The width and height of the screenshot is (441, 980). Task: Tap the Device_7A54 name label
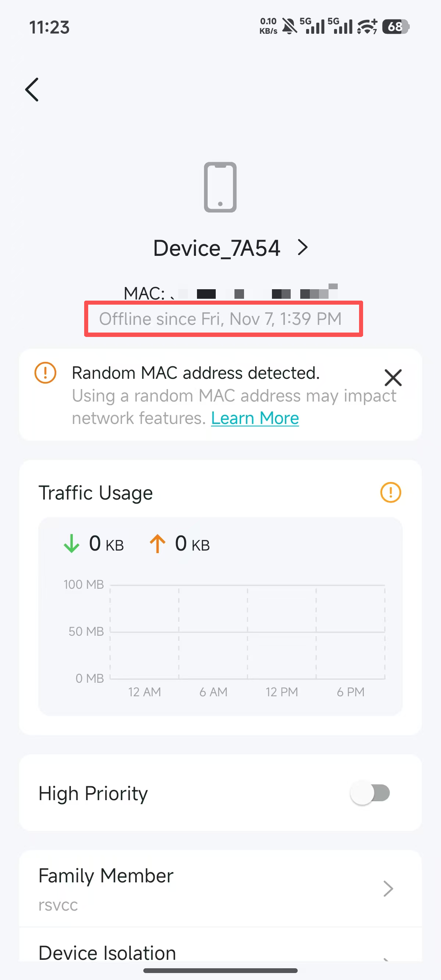[x=217, y=248]
